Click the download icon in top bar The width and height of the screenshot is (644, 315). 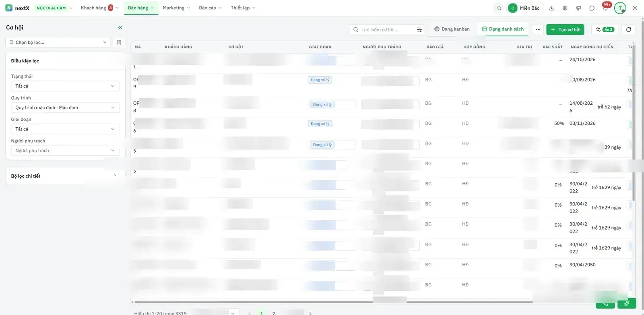[552, 8]
